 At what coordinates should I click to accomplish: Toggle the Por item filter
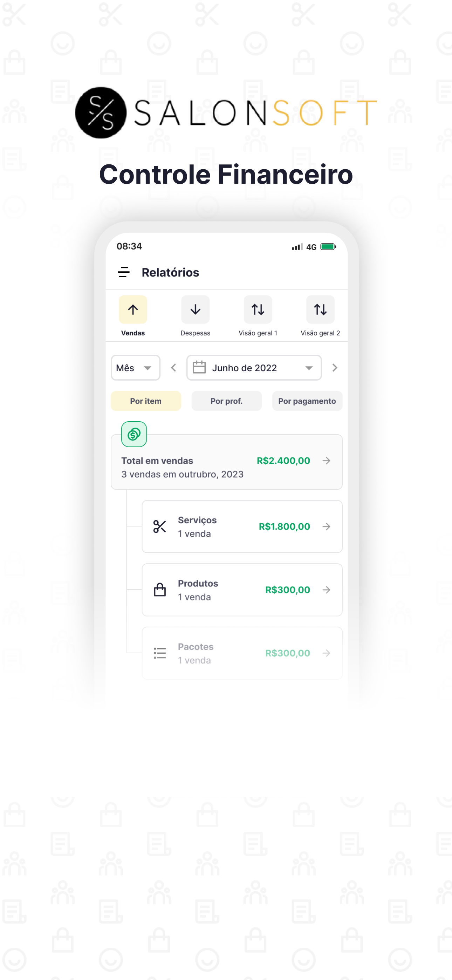point(146,401)
